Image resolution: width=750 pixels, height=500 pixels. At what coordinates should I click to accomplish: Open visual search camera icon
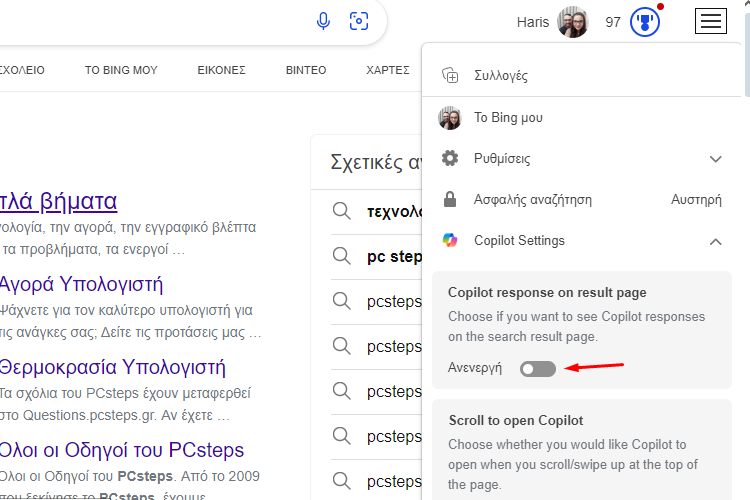tap(359, 21)
